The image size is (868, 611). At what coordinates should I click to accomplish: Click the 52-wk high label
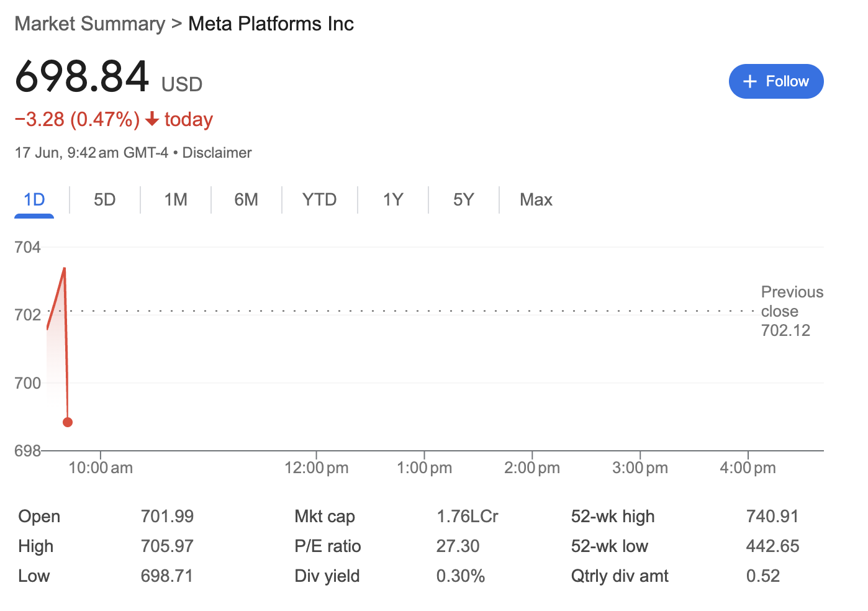pyautogui.click(x=613, y=516)
